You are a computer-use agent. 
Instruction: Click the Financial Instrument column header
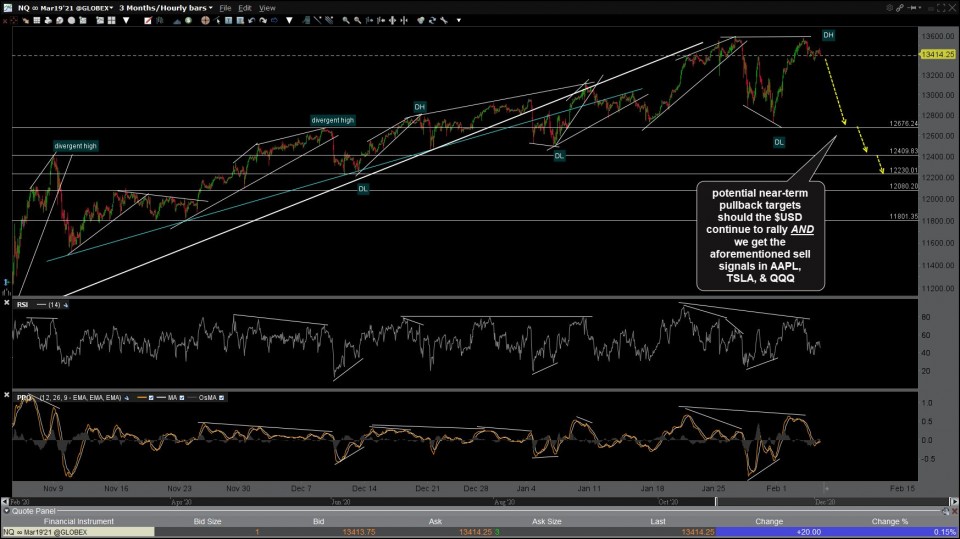point(78,521)
